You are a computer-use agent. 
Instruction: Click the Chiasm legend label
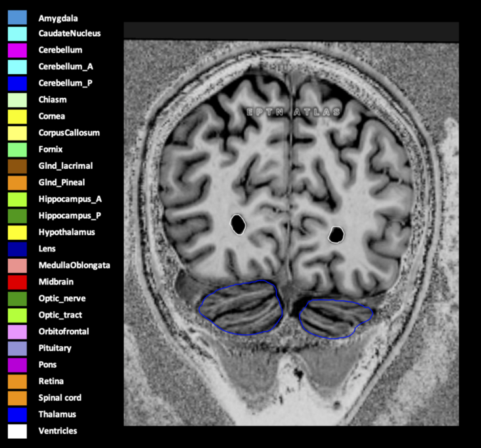53,100
